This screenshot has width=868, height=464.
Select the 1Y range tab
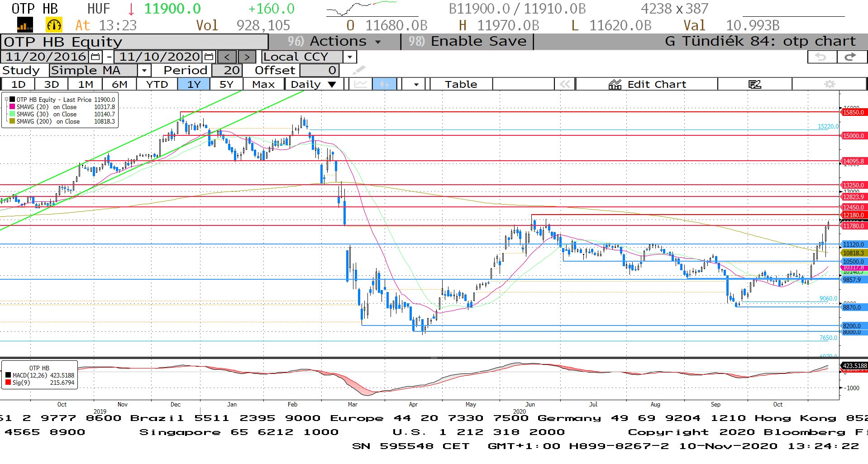(x=194, y=84)
